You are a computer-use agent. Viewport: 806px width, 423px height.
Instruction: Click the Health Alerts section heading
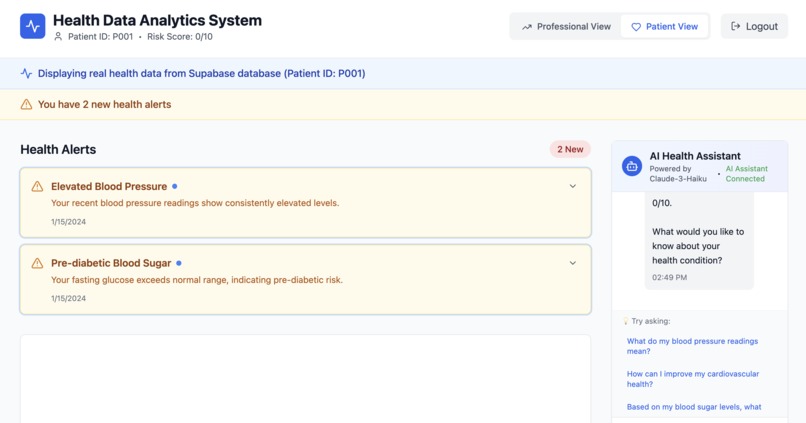point(58,150)
